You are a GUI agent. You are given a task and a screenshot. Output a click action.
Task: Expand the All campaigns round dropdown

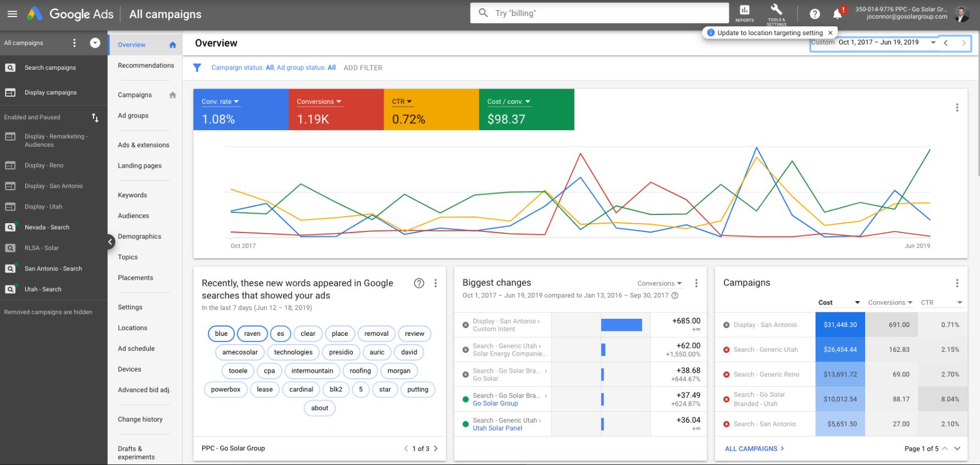95,43
